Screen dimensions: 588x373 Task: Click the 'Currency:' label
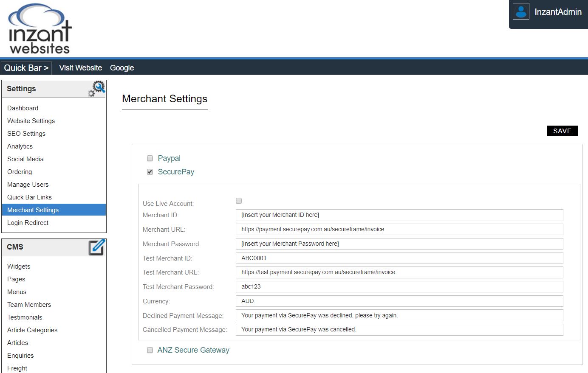point(156,301)
